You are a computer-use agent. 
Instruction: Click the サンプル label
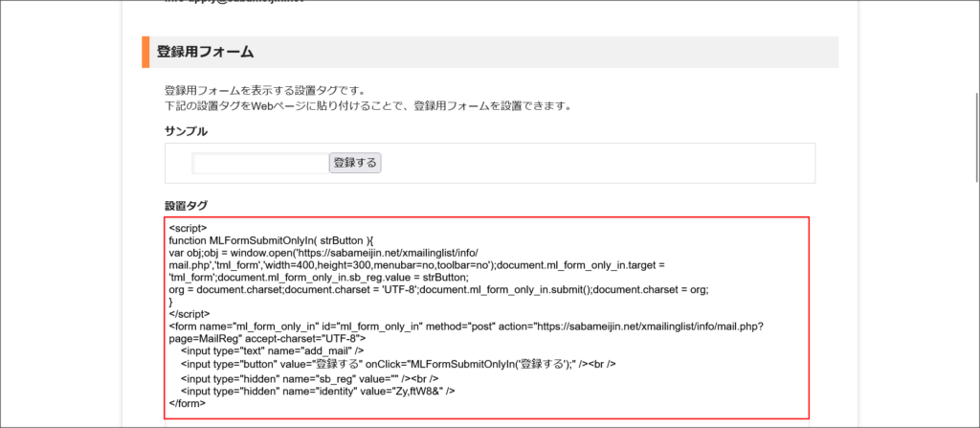tap(186, 131)
